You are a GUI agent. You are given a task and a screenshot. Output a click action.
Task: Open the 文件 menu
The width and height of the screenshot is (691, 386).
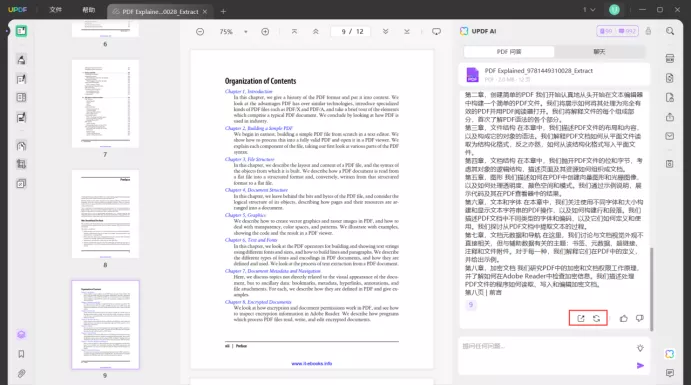(56, 10)
